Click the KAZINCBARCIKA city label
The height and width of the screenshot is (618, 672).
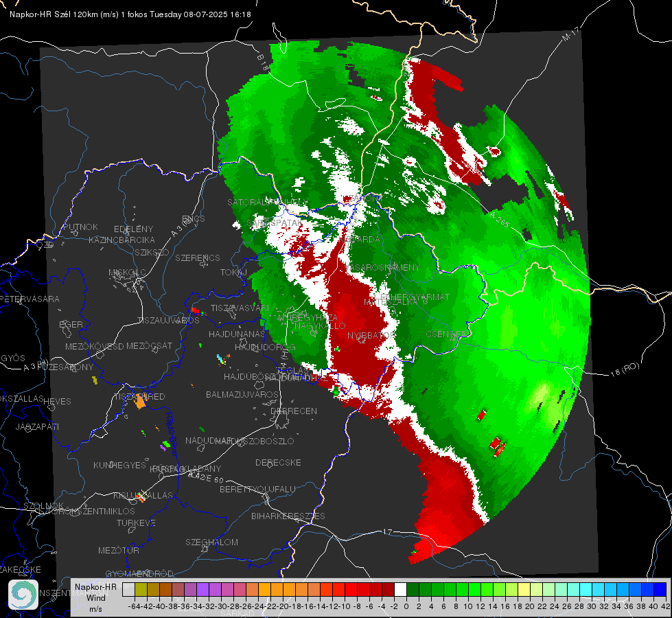[121, 240]
